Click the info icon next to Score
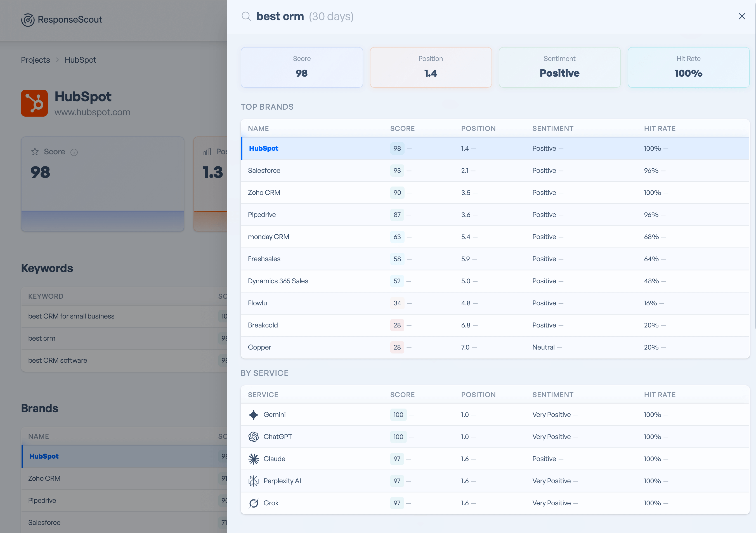Screen dimensions: 756x533 [74, 152]
